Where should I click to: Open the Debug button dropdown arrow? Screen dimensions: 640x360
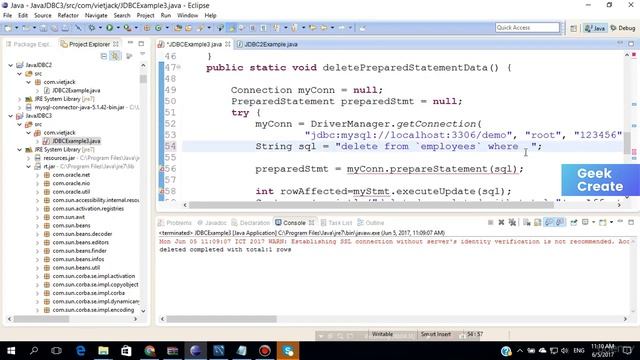coord(100,28)
